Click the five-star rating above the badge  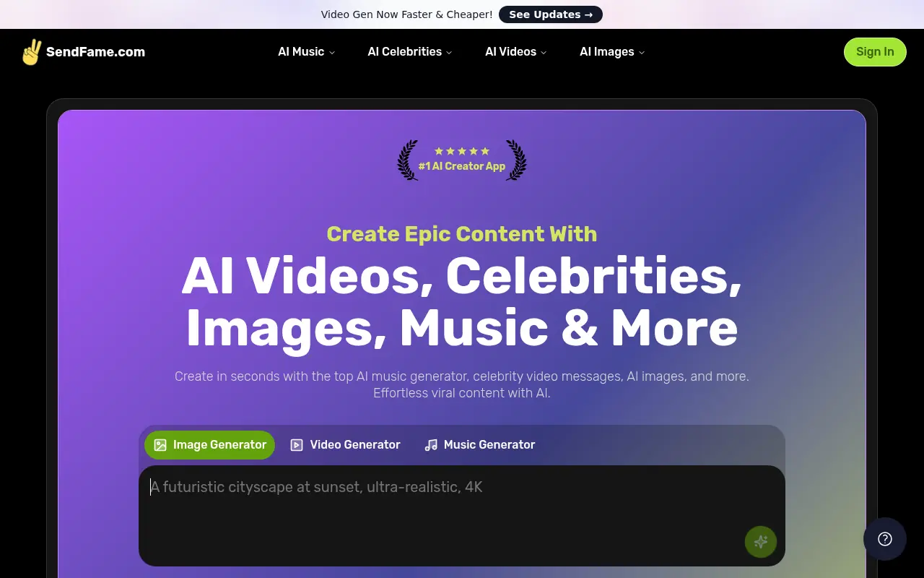[x=461, y=151]
